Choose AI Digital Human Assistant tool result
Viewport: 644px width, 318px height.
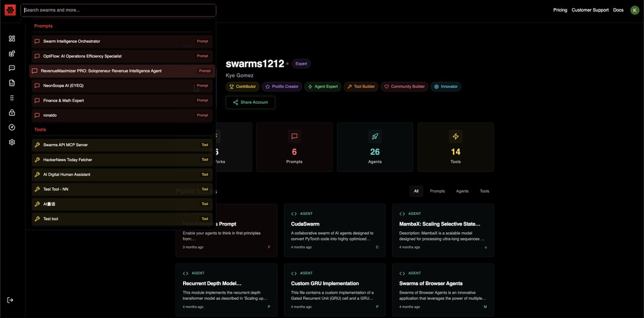122,175
